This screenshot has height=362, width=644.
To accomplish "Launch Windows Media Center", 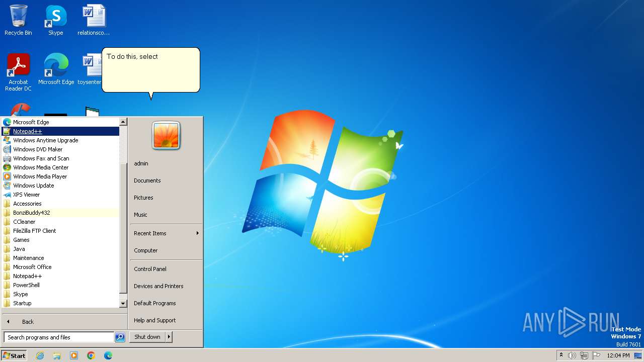I will [60, 167].
